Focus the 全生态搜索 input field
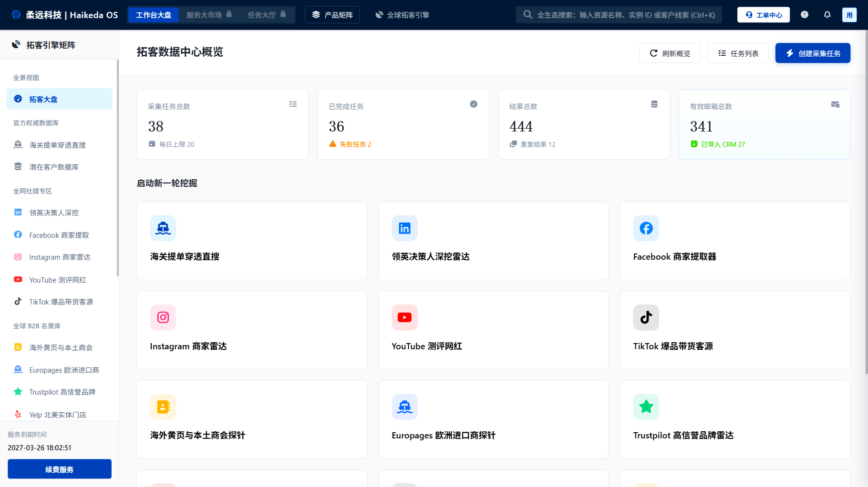 click(x=619, y=15)
